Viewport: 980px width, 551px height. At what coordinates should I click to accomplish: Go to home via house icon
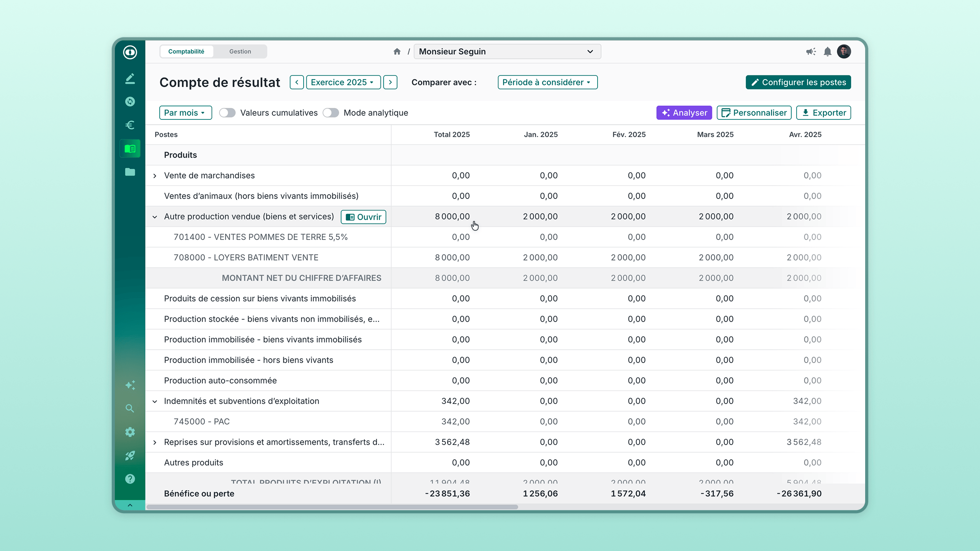397,52
